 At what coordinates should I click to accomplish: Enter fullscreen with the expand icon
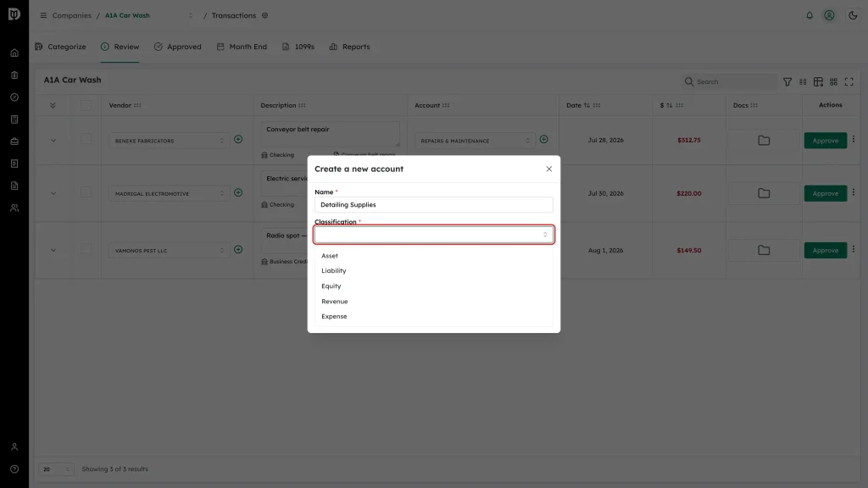849,82
